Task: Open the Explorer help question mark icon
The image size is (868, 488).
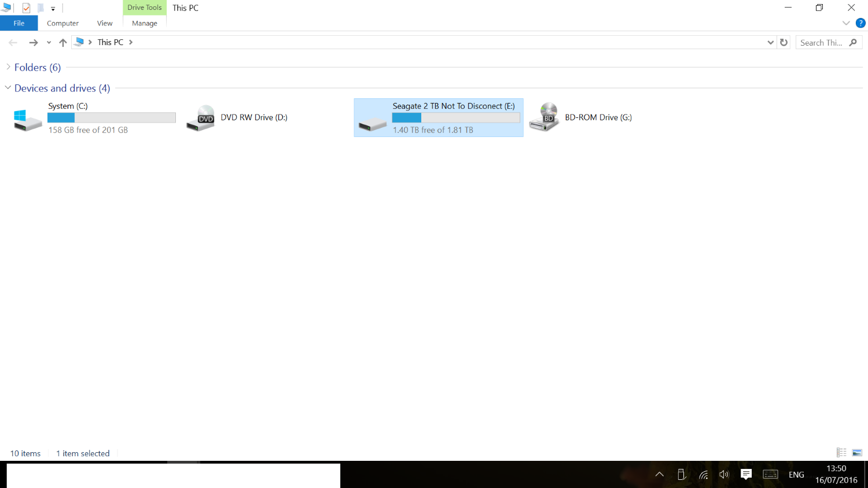Action: 860,23
